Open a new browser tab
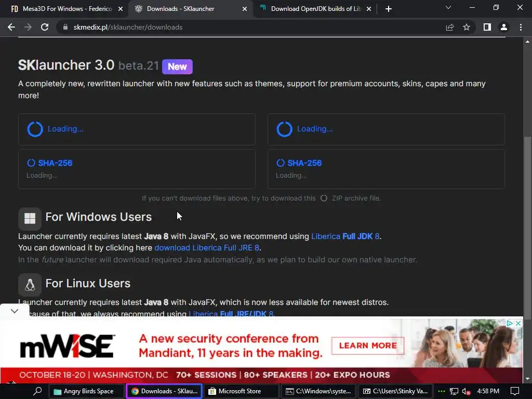532x399 pixels. [389, 9]
